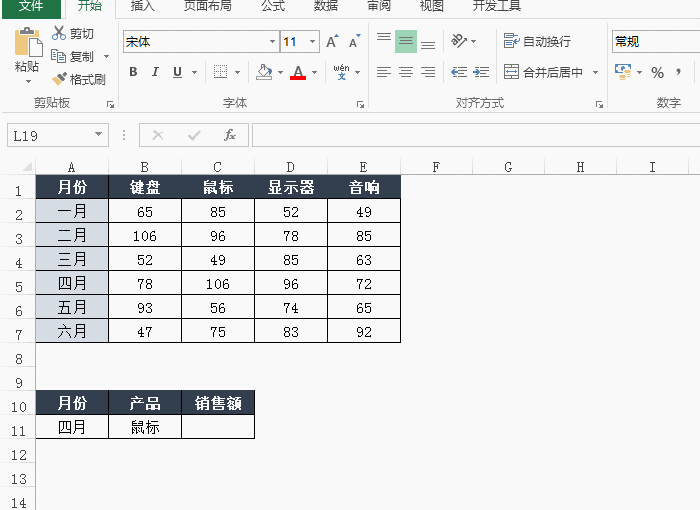
Task: Click the wén phonetic guide icon
Action: (x=342, y=72)
